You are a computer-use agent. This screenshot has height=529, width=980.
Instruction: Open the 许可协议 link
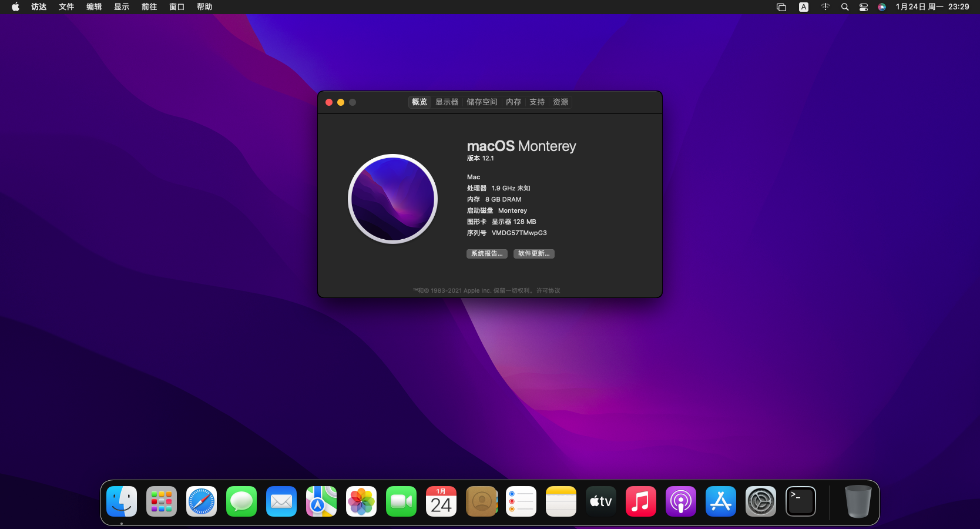[x=548, y=291]
